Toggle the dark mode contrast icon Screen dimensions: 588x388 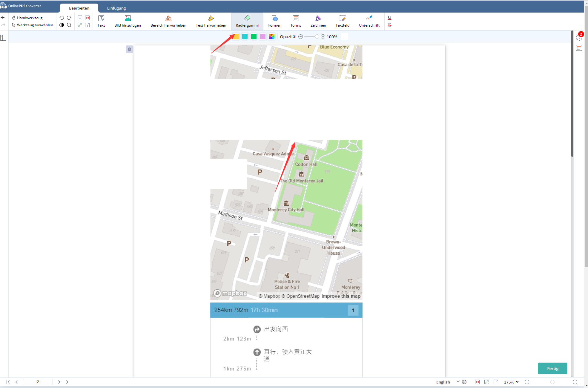(62, 25)
